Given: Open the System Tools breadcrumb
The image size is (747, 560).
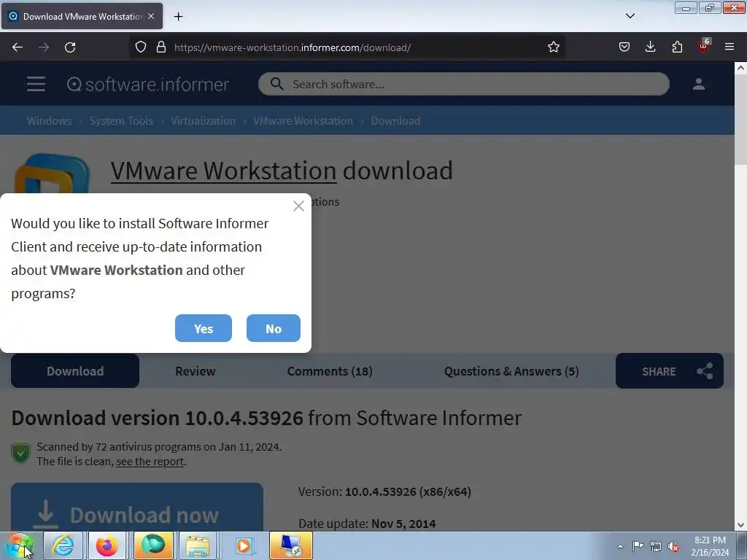Looking at the screenshot, I should [122, 121].
